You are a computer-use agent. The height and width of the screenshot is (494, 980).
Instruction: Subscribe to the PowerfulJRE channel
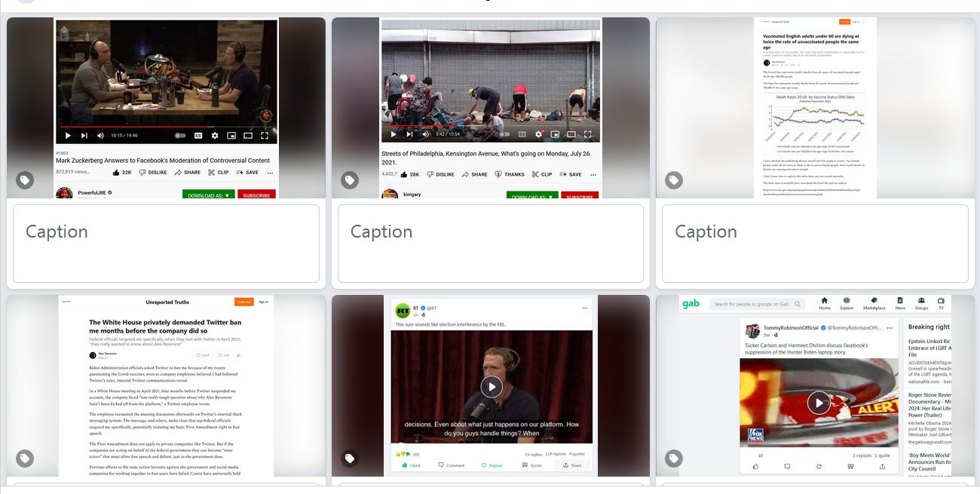coord(256,195)
